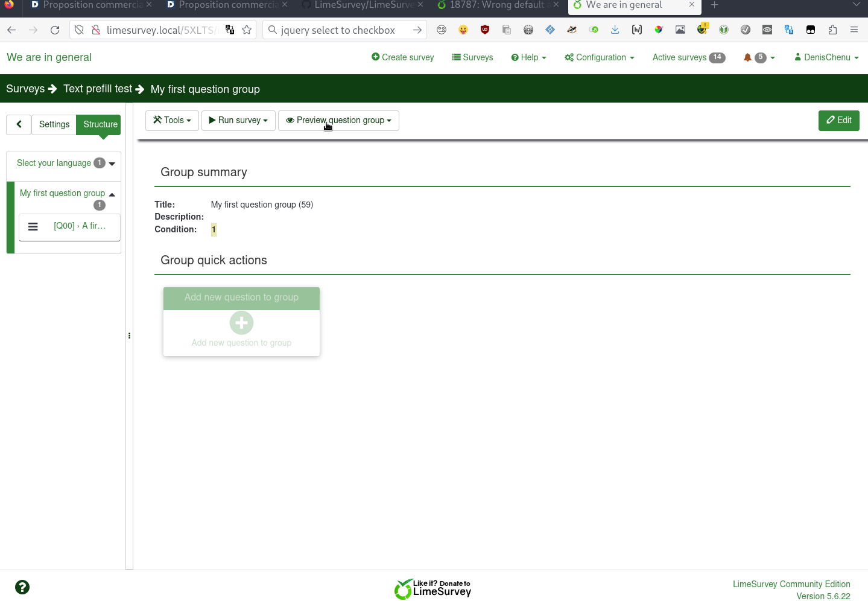Open the Surveys list from the top menu
The width and height of the screenshot is (868, 601).
click(473, 57)
